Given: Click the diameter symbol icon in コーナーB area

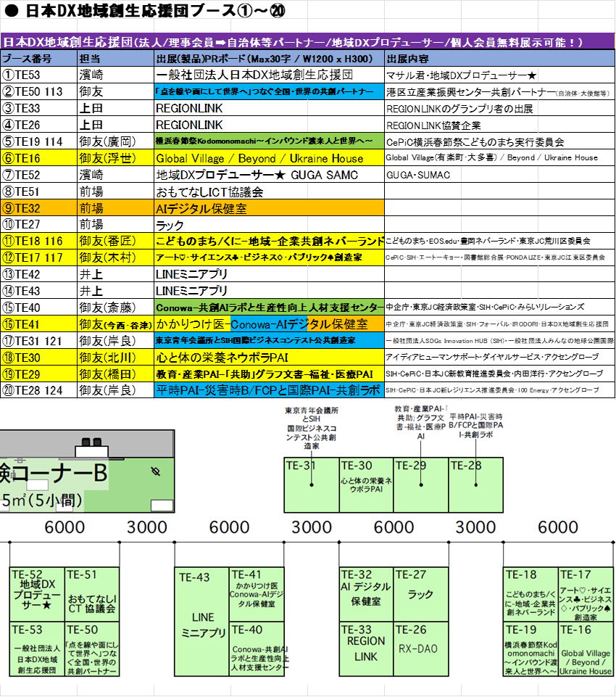Looking at the screenshot, I should pos(154,471).
